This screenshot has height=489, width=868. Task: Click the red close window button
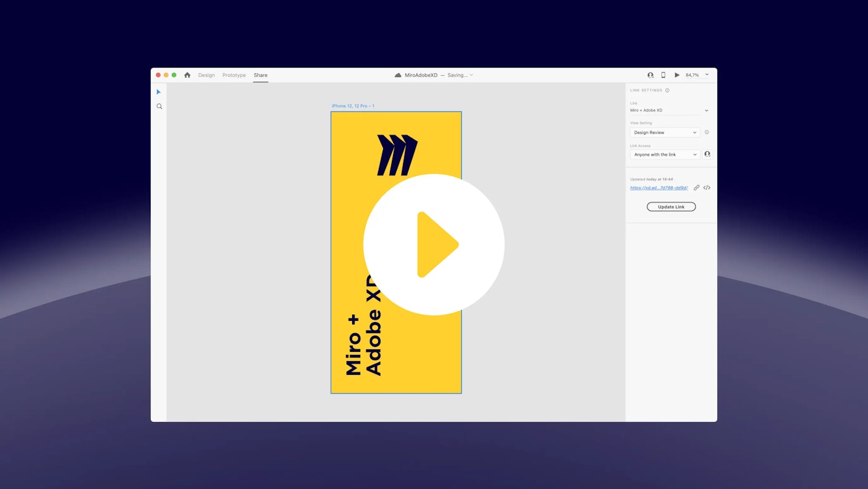158,75
